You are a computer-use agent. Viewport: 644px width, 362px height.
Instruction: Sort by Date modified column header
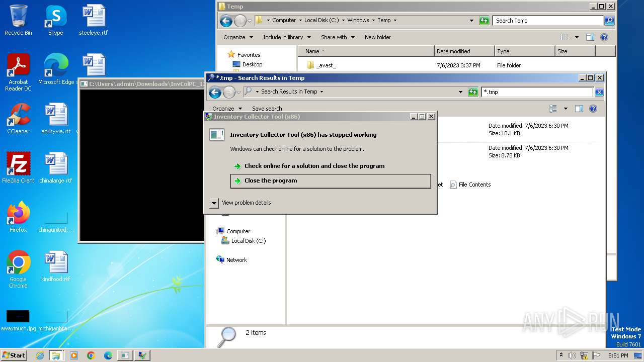(464, 51)
